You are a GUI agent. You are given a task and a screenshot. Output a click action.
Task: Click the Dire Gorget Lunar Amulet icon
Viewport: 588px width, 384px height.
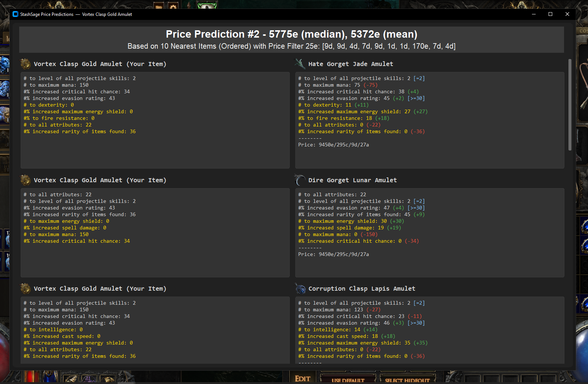tap(300, 180)
